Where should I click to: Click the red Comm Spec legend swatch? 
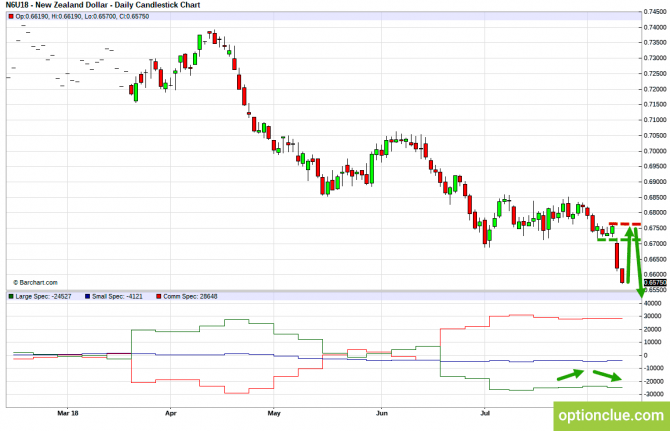(159, 296)
